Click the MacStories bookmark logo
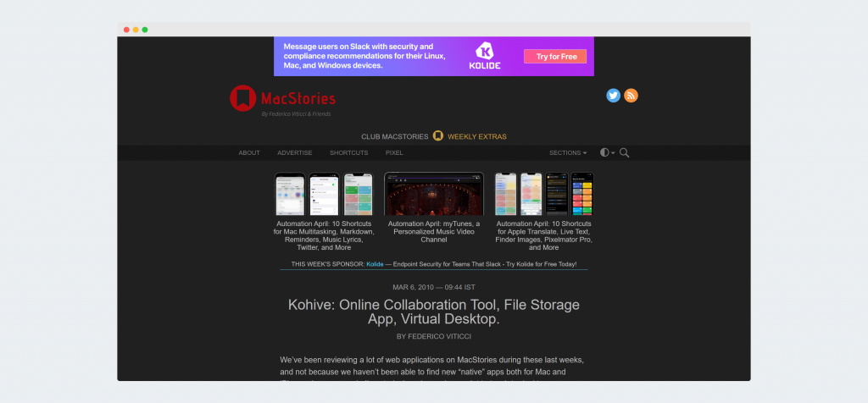The image size is (868, 403). pos(242,98)
